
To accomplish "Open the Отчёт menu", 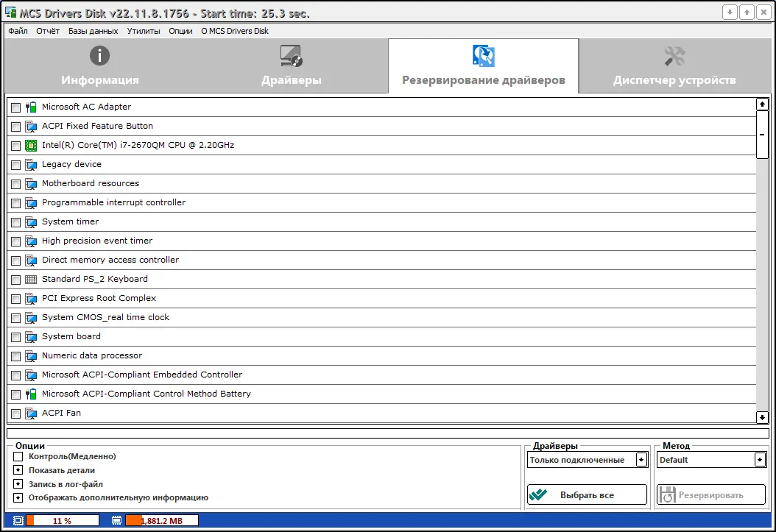I will click(48, 31).
